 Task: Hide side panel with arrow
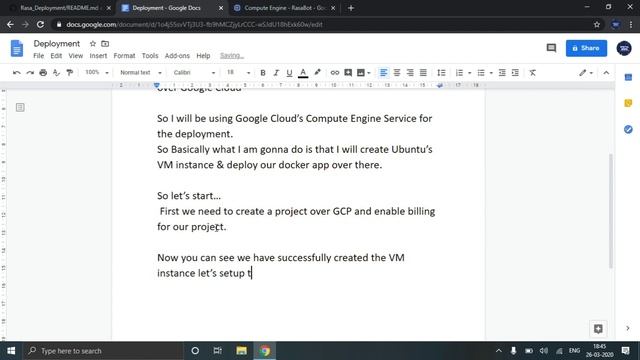[628, 328]
